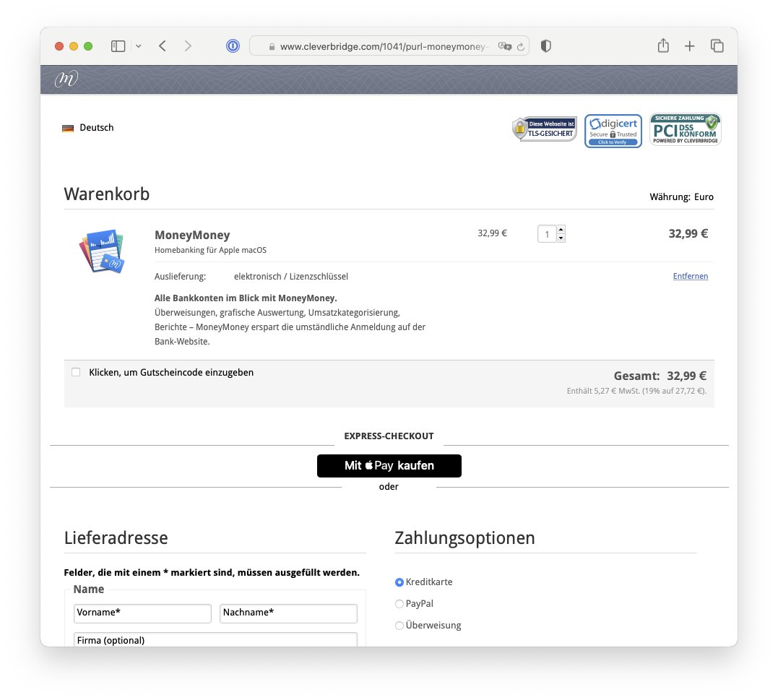Image resolution: width=778 pixels, height=700 pixels.
Task: Click the 'Homebanking für Apple macOS' subtitle
Action: [x=210, y=250]
